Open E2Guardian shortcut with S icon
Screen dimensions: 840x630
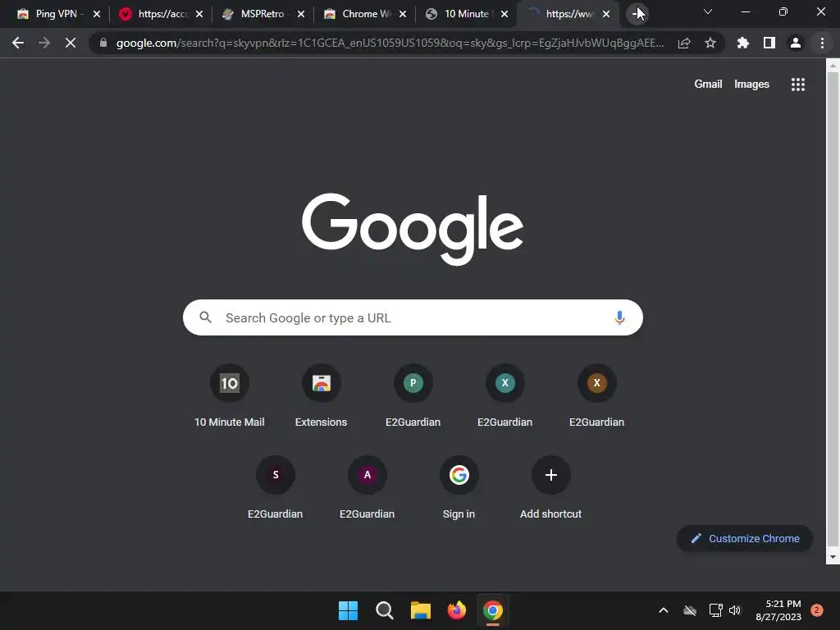pos(276,487)
